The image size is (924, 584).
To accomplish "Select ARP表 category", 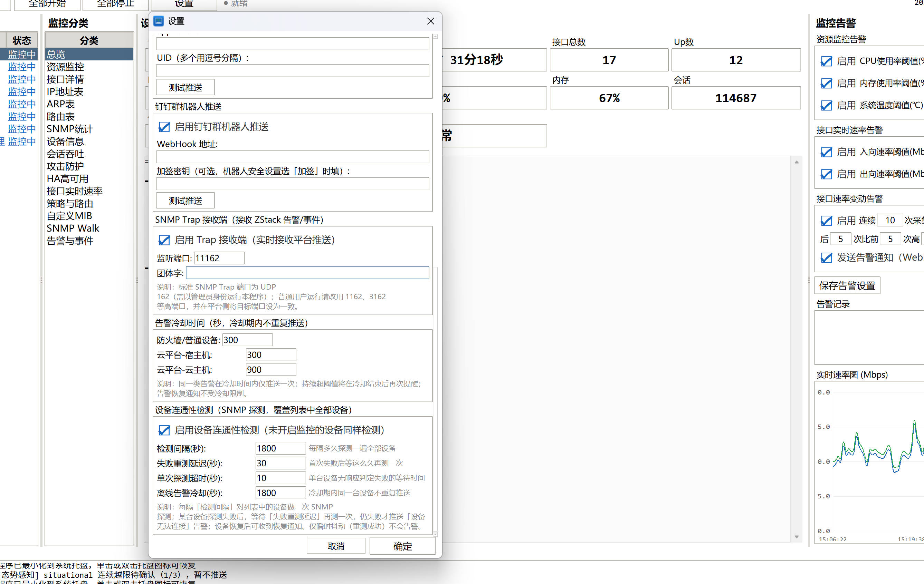I will [x=89, y=104].
